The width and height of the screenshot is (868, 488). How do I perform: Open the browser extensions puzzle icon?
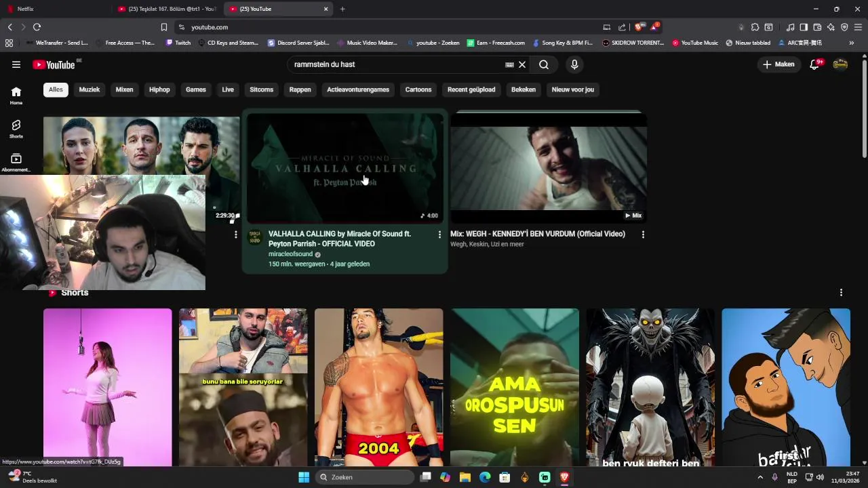tap(755, 27)
